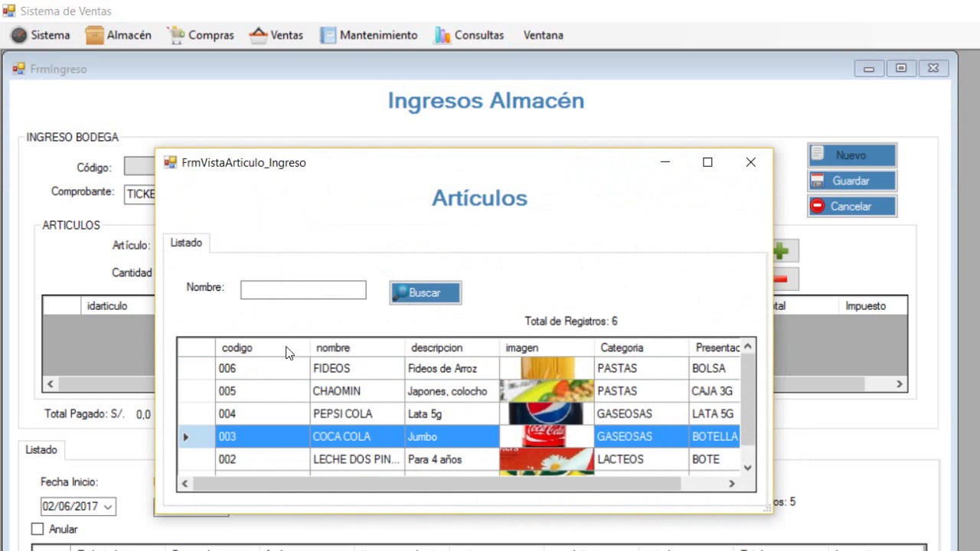The width and height of the screenshot is (980, 551).
Task: Click the LACTEOS category cell
Action: click(641, 459)
